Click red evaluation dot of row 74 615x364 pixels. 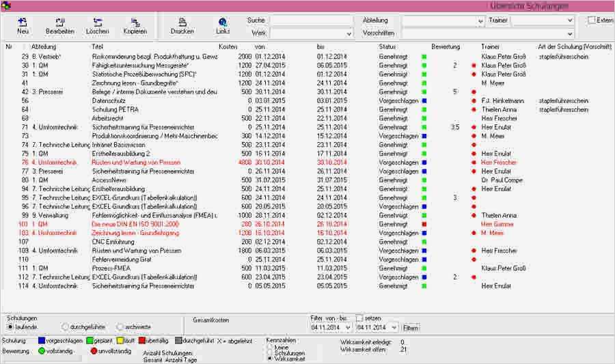click(x=474, y=145)
